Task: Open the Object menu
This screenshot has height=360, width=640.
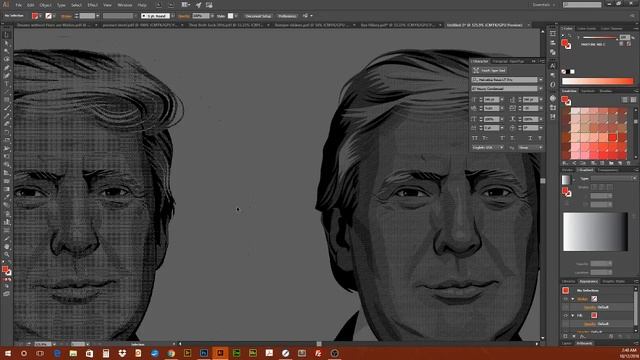Action: (x=45, y=5)
